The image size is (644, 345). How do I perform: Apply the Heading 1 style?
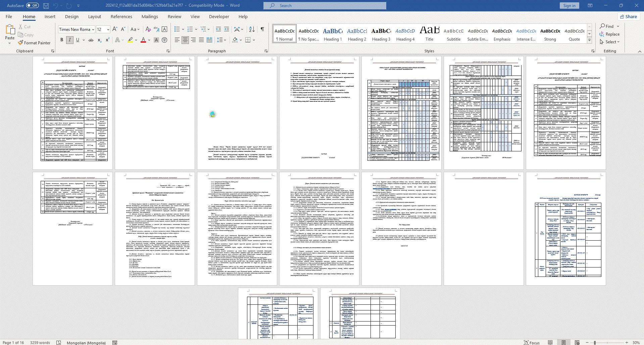[x=333, y=34]
